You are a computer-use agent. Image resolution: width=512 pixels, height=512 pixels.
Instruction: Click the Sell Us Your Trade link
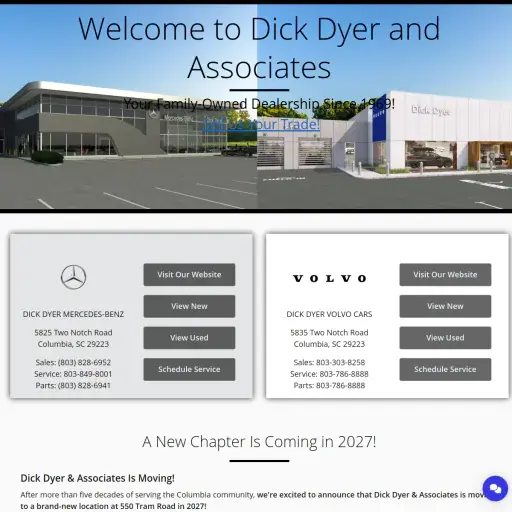pos(261,124)
